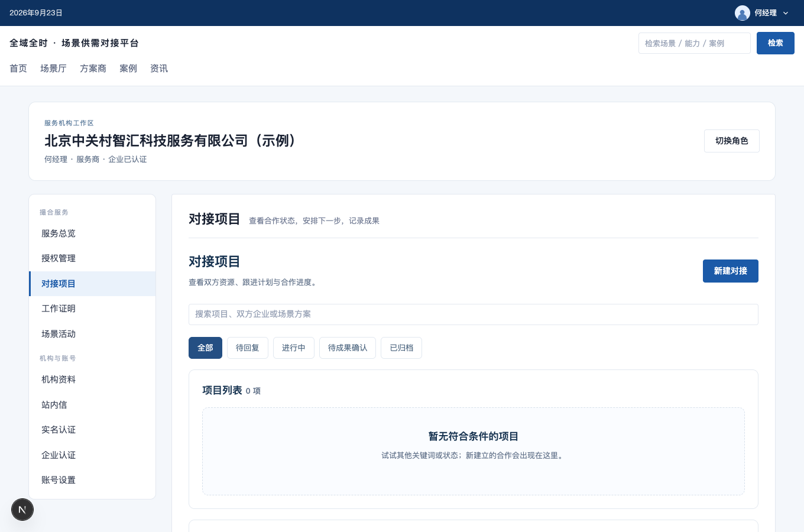Expand the account dropdown chevron

point(786,13)
